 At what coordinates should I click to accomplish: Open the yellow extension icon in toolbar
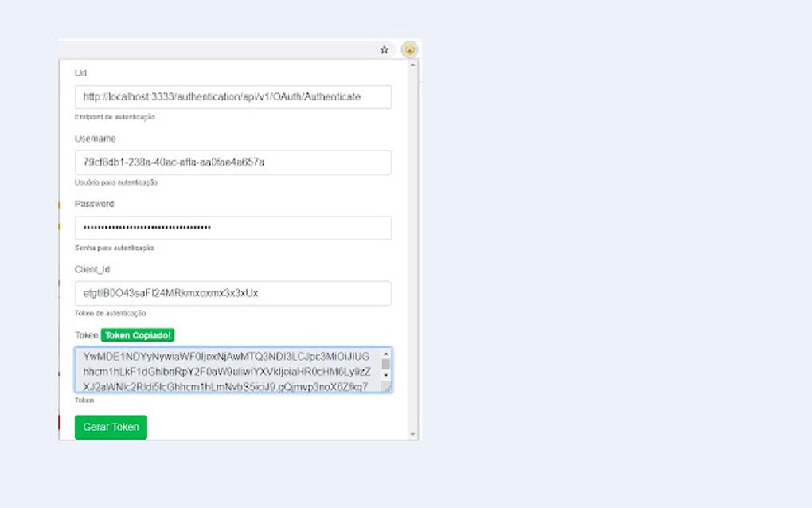(x=408, y=49)
